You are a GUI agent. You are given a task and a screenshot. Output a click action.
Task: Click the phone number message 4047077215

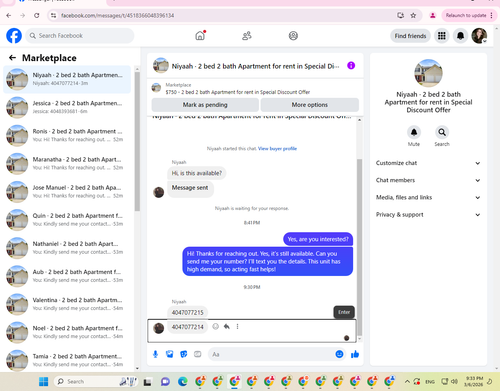click(x=187, y=312)
